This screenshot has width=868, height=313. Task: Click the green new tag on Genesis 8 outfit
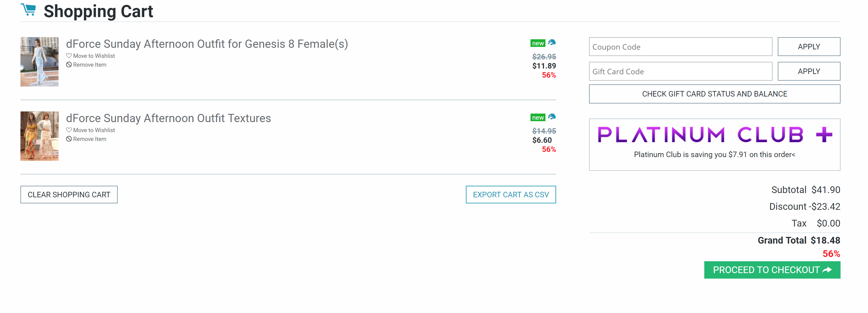click(538, 44)
